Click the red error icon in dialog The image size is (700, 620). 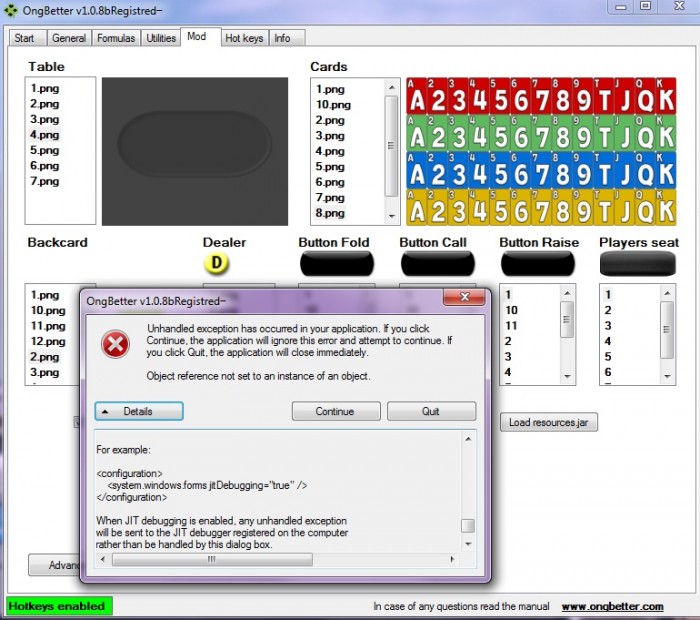(116, 344)
